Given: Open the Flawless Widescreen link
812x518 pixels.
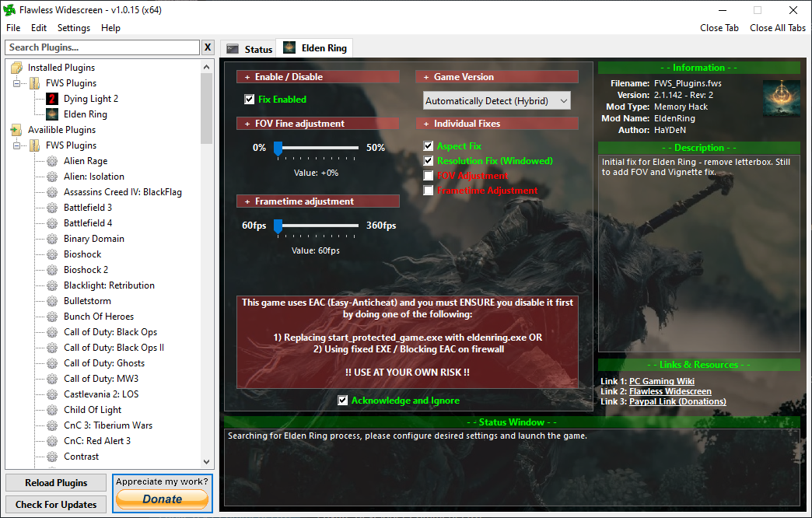Looking at the screenshot, I should click(670, 391).
